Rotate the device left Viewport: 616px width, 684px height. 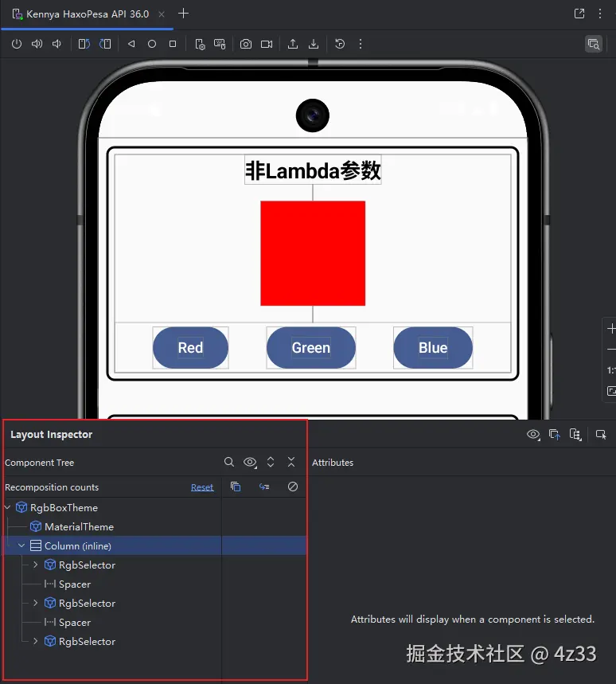click(84, 44)
